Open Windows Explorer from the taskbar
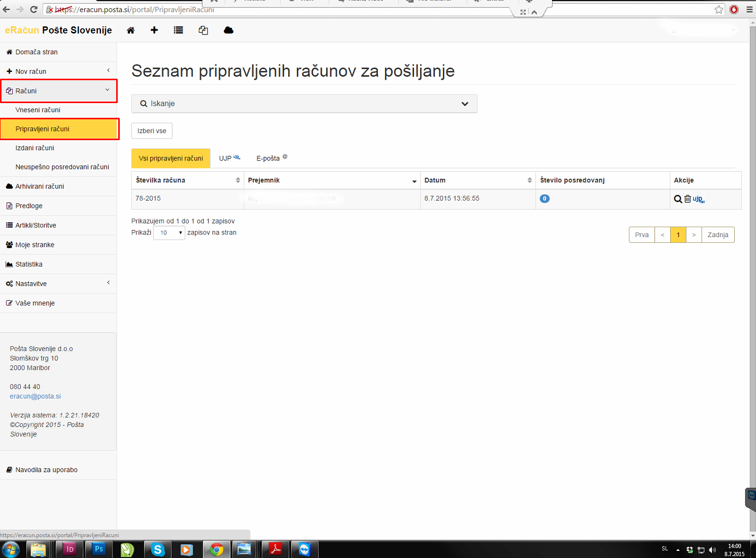Image resolution: width=756 pixels, height=558 pixels. pyautogui.click(x=39, y=549)
